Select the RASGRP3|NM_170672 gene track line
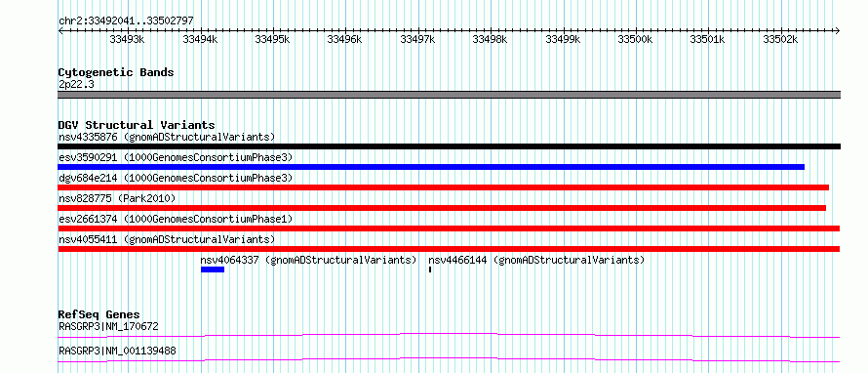 (x=449, y=335)
